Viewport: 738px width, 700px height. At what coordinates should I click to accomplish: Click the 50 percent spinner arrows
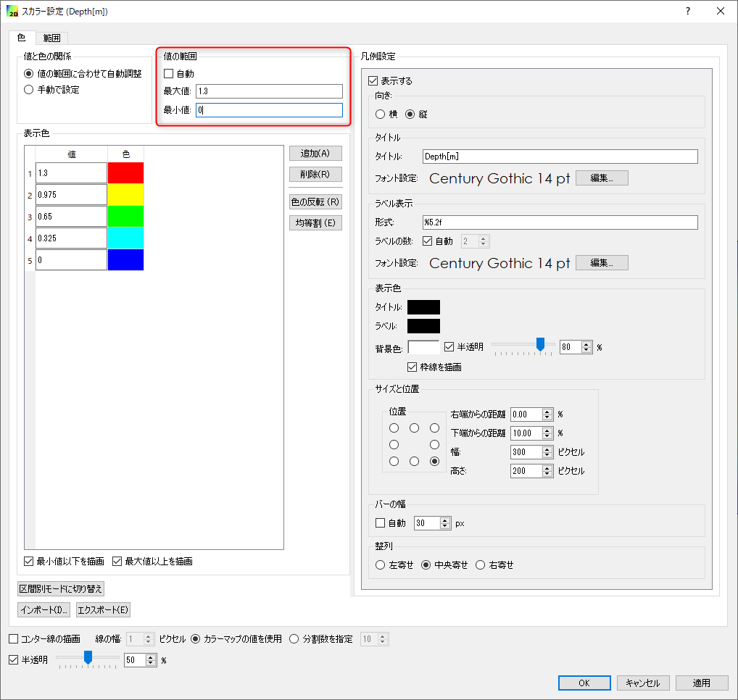coord(151,660)
